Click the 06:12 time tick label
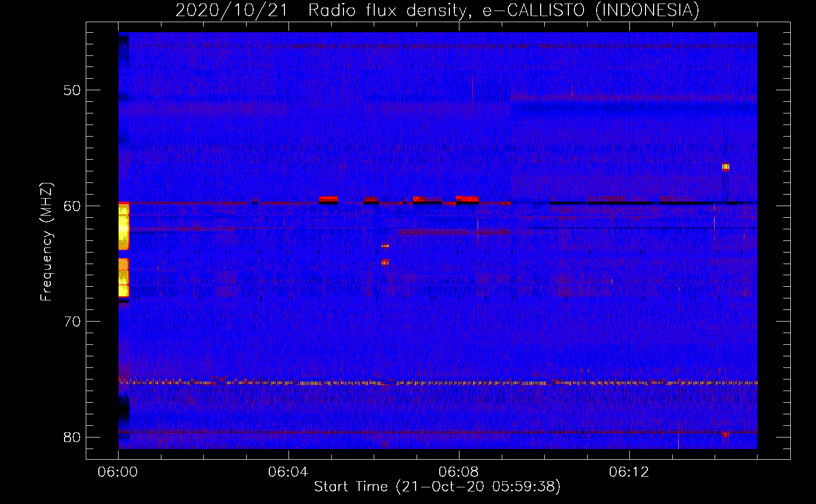This screenshot has height=504, width=816. coord(629,472)
